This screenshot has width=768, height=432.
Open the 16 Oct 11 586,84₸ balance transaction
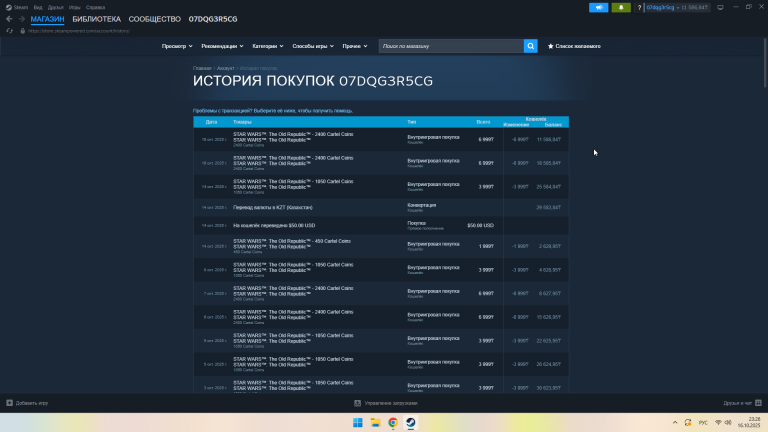point(381,140)
